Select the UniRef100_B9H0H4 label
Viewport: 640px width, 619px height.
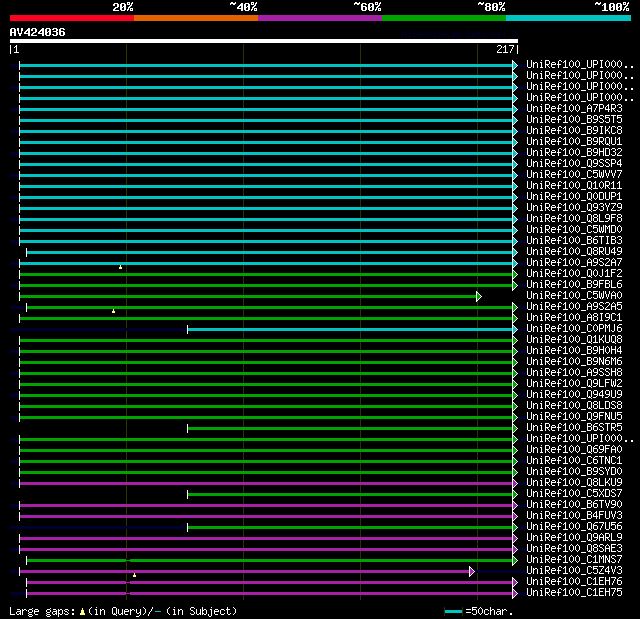tap(574, 351)
